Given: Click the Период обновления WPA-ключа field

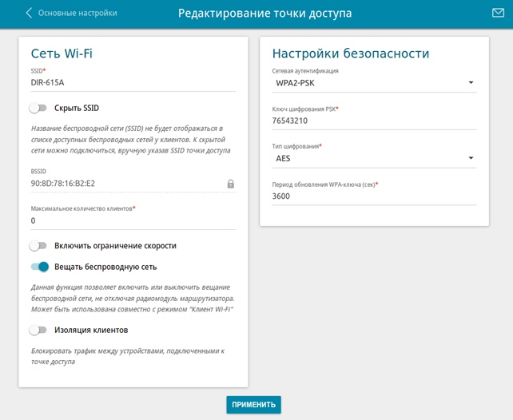Looking at the screenshot, I should pos(374,196).
